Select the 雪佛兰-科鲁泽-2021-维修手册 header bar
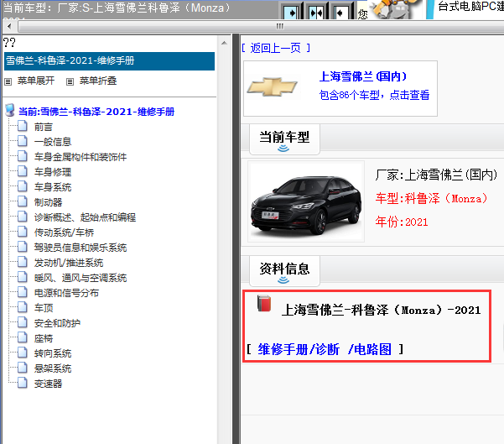The width and height of the screenshot is (504, 444). point(109,61)
